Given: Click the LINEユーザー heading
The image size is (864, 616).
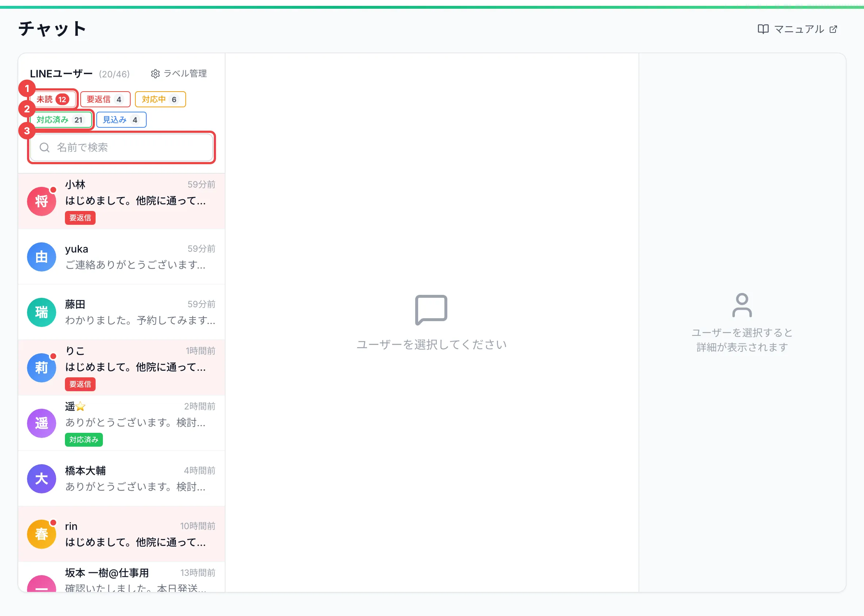Looking at the screenshot, I should pos(61,74).
